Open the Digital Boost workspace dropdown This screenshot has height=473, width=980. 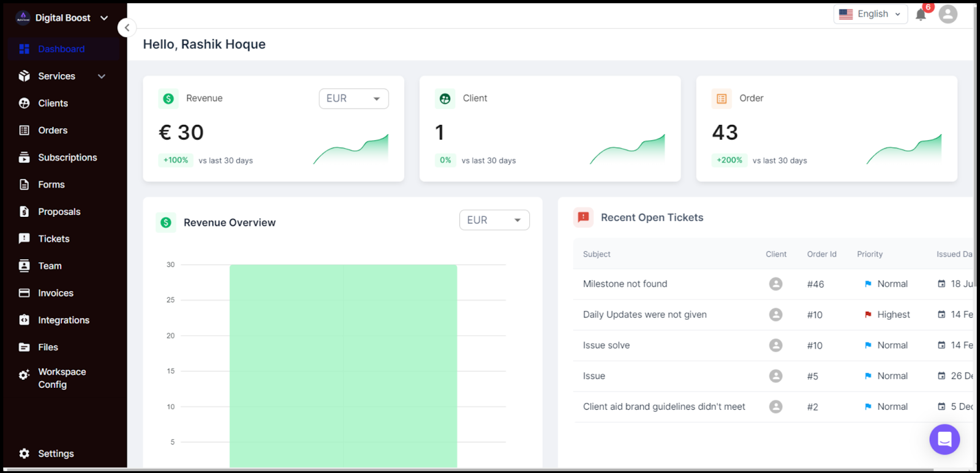point(104,18)
